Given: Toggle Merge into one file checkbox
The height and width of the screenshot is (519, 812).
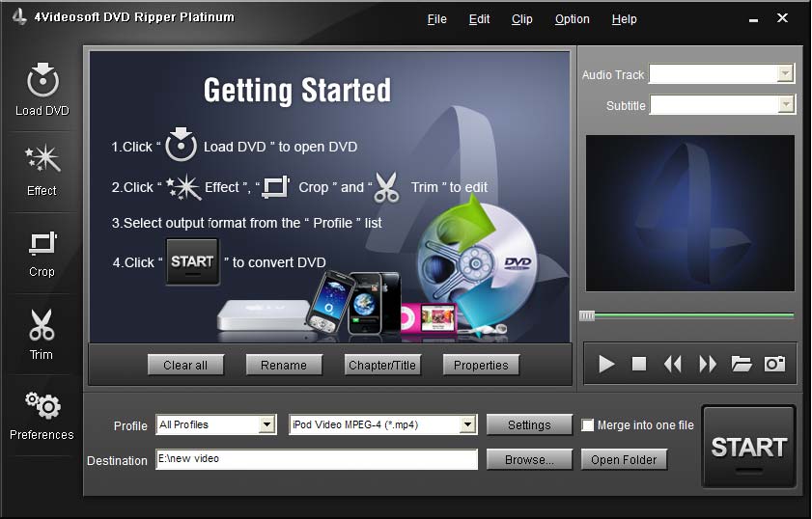Looking at the screenshot, I should tap(587, 425).
